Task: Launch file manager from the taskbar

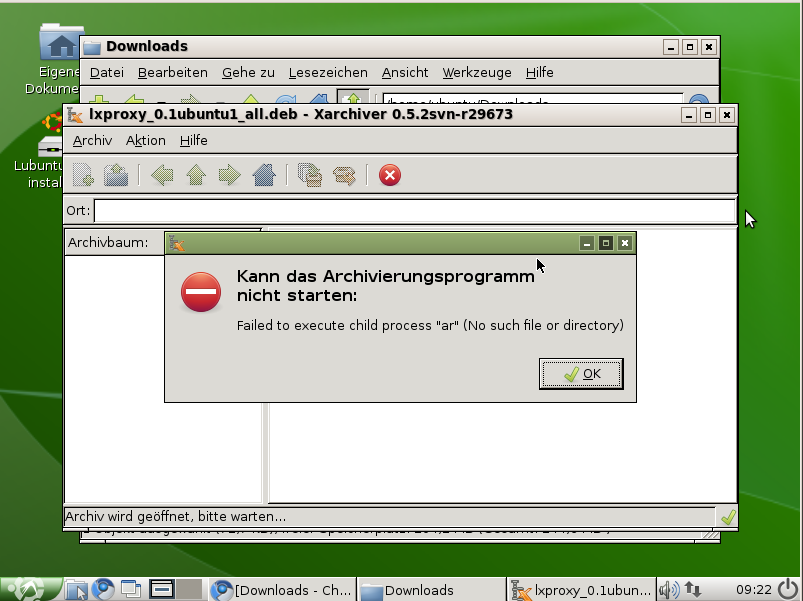Action: pyautogui.click(x=76, y=590)
